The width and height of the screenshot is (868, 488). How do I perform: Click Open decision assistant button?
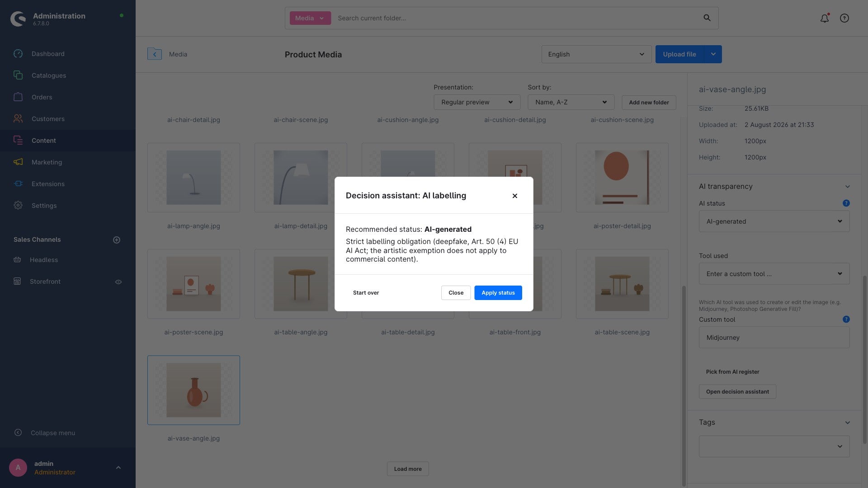coord(737,392)
